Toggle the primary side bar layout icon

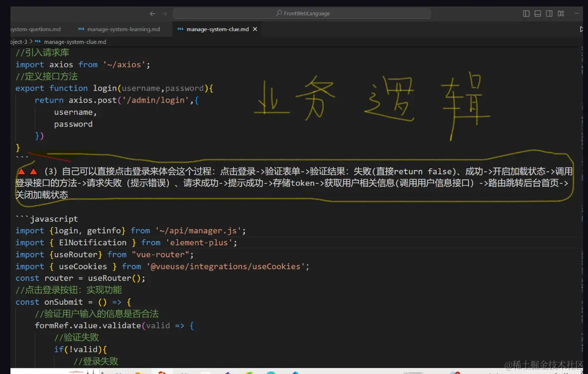pyautogui.click(x=526, y=13)
